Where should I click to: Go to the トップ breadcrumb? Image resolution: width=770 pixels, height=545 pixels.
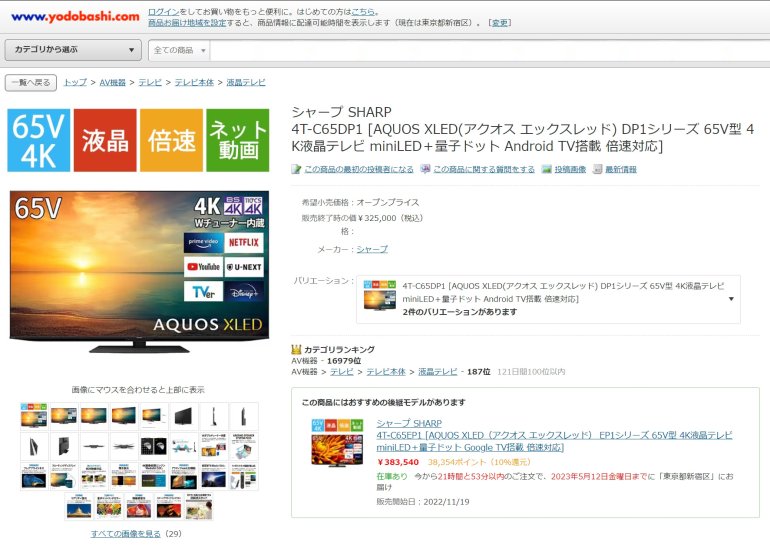coord(75,82)
